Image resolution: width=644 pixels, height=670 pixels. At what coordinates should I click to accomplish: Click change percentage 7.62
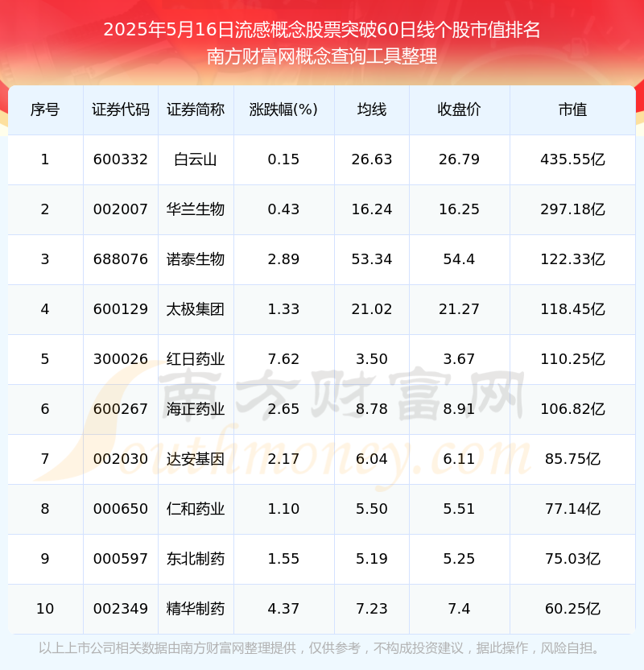tap(283, 359)
